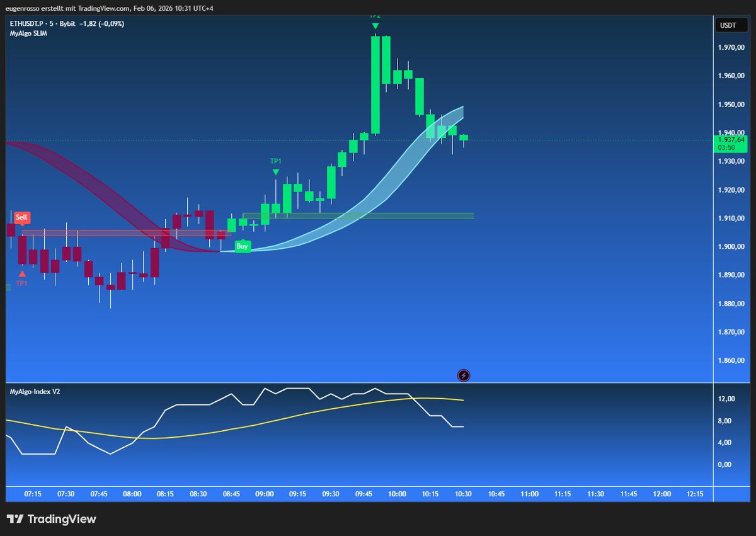Click the 10:00 time axis label
The width and height of the screenshot is (756, 536).
click(x=397, y=494)
